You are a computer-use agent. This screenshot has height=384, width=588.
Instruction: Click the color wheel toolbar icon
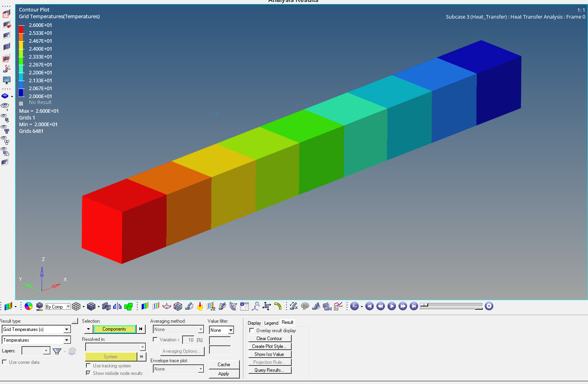(28, 306)
